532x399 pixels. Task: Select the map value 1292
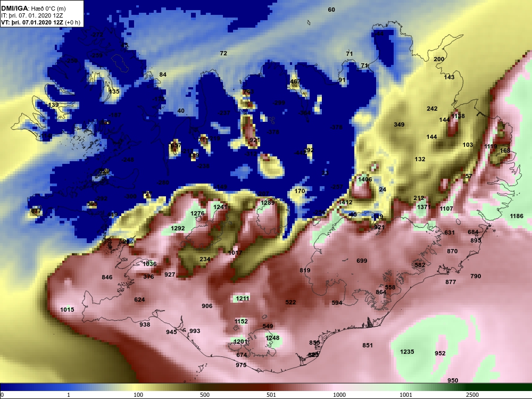pos(178,228)
